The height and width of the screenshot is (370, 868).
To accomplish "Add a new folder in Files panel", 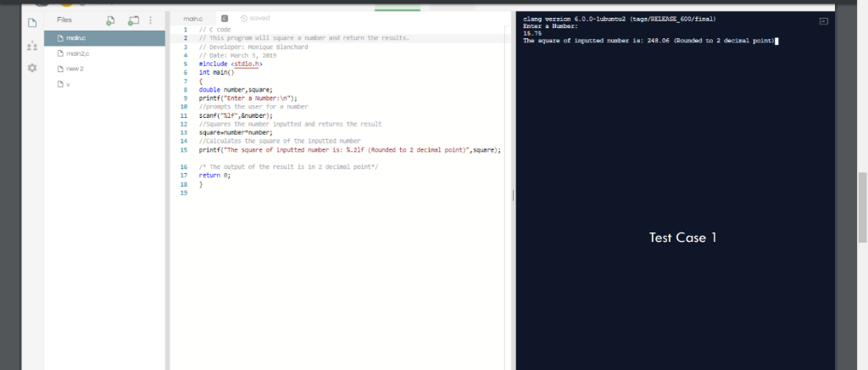I will (133, 20).
